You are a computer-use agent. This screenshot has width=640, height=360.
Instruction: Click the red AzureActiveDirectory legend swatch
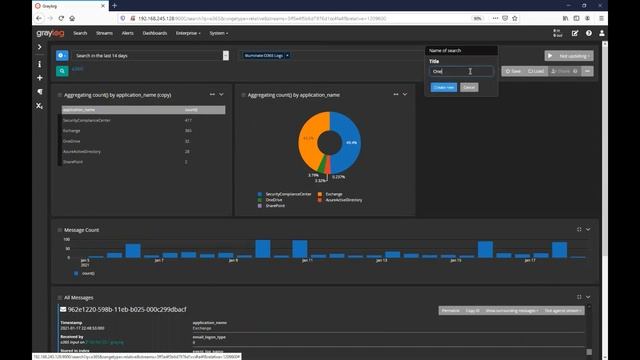[x=320, y=200]
